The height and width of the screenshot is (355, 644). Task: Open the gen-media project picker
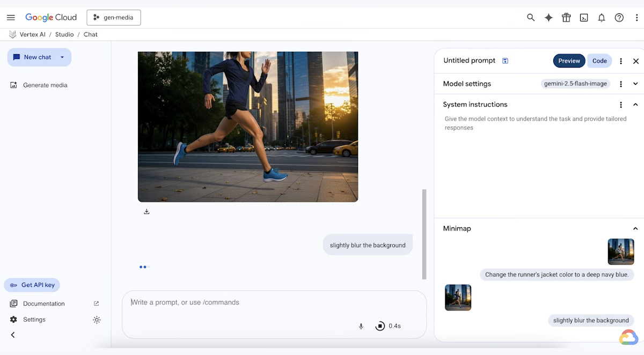point(114,17)
